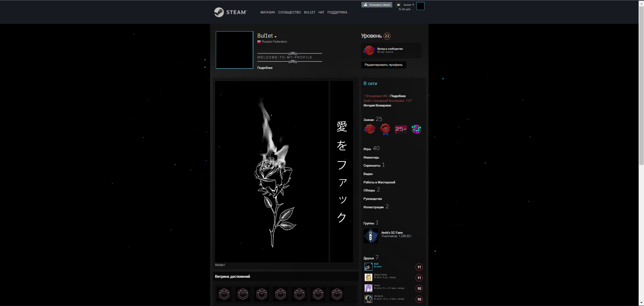Open the top friend's avatar
Viewport: 644px width, 306px height.
click(368, 266)
